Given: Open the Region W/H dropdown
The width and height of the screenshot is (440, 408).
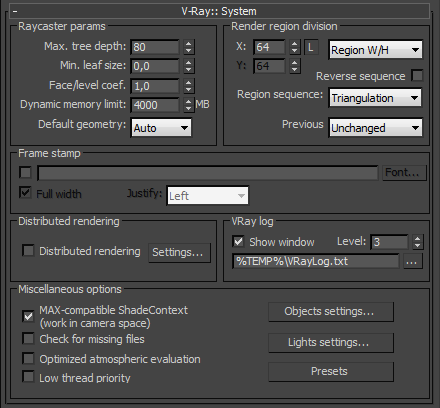Looking at the screenshot, I should pos(375,50).
